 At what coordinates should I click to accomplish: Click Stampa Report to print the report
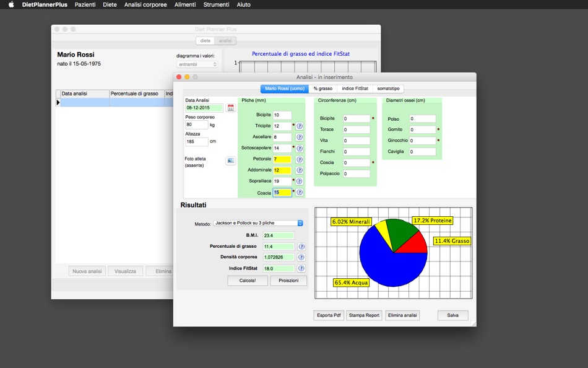tap(365, 315)
